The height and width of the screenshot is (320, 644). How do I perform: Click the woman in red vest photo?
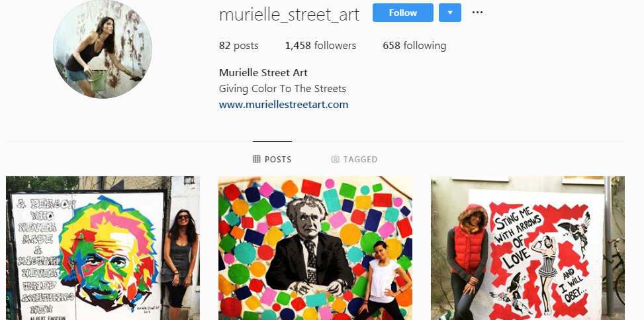(x=468, y=260)
